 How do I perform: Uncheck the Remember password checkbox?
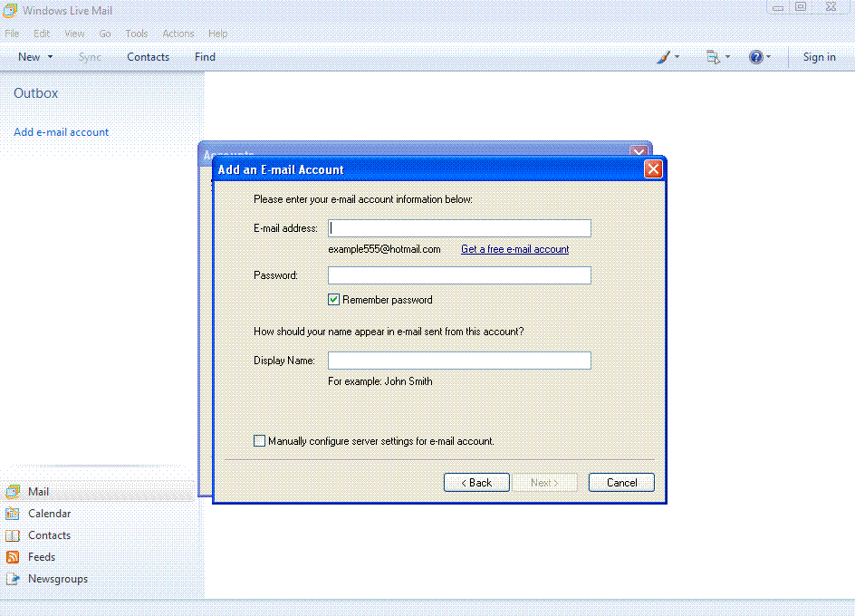pyautogui.click(x=333, y=300)
